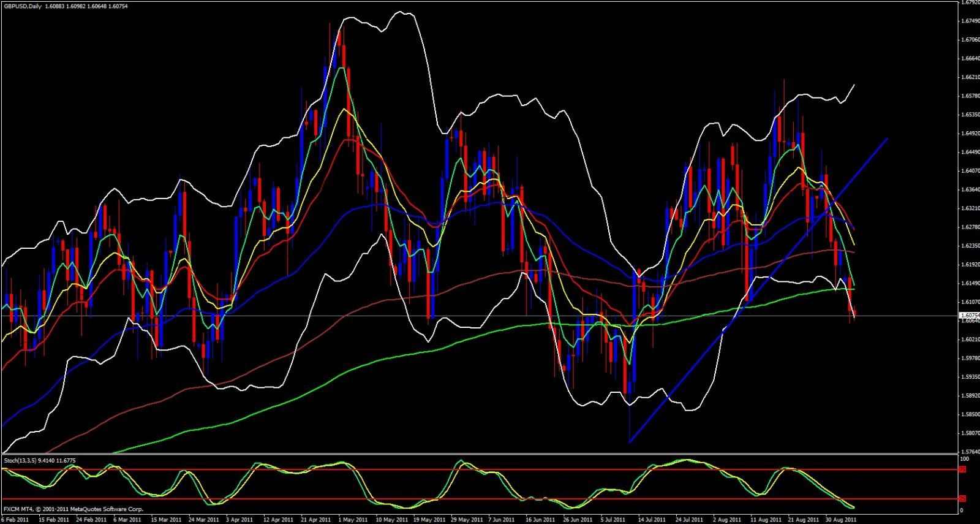
Task: Click the 0 stochastic scale label
Action: [x=962, y=510]
